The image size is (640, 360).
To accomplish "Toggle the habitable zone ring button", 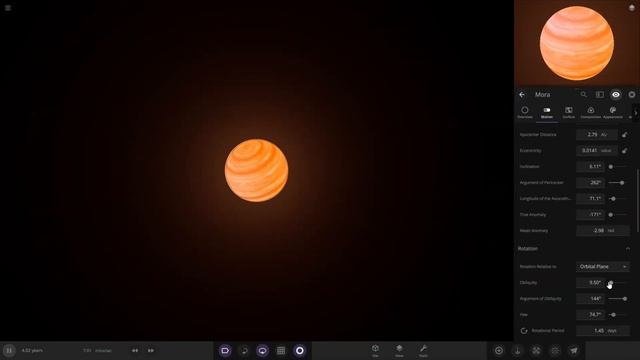I will (300, 351).
